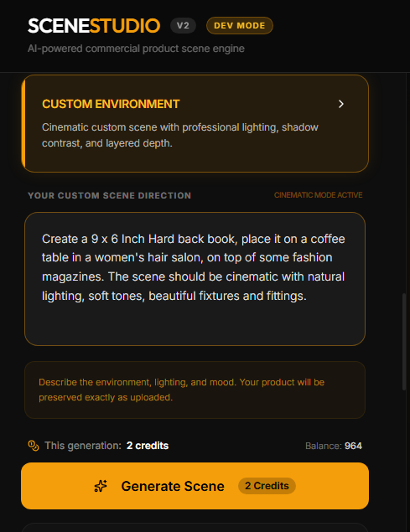Expand Custom Environment using the chevron arrow
The image size is (410, 532).
pyautogui.click(x=341, y=104)
